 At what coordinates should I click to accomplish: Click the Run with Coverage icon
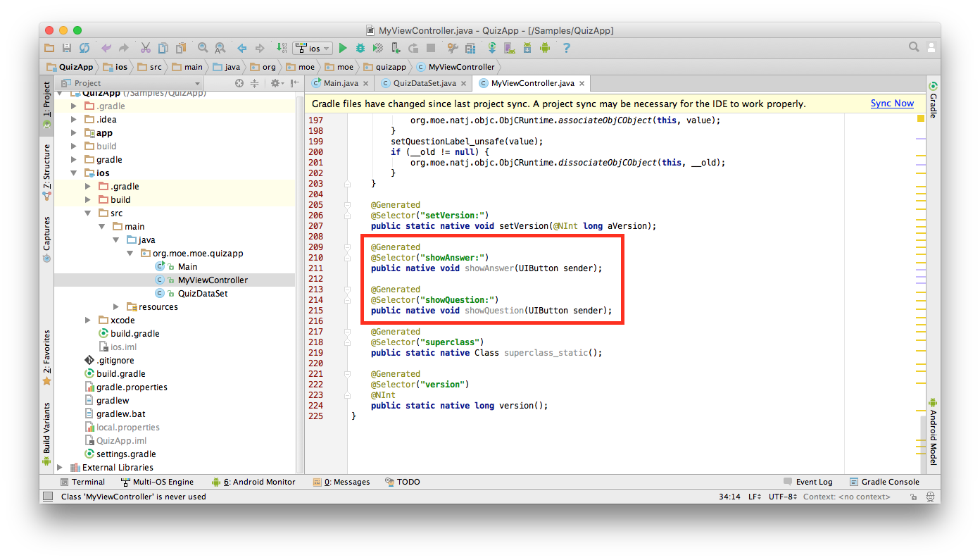378,48
